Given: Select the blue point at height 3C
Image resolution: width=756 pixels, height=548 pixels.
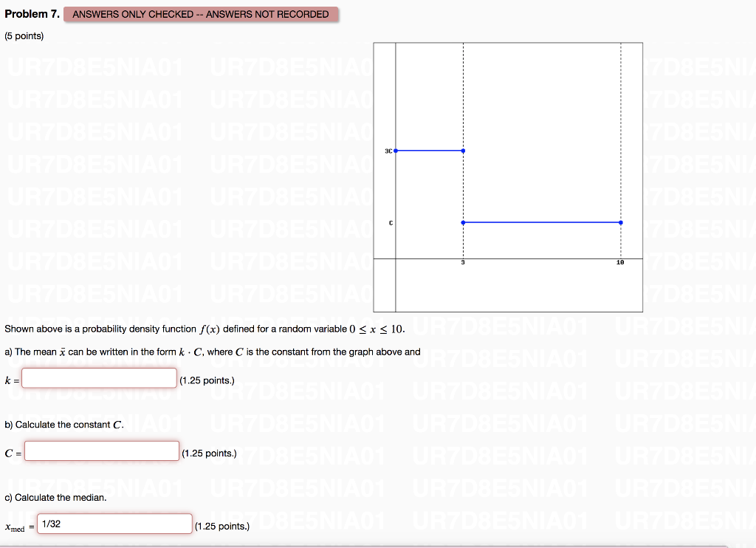Looking at the screenshot, I should 396,150.
